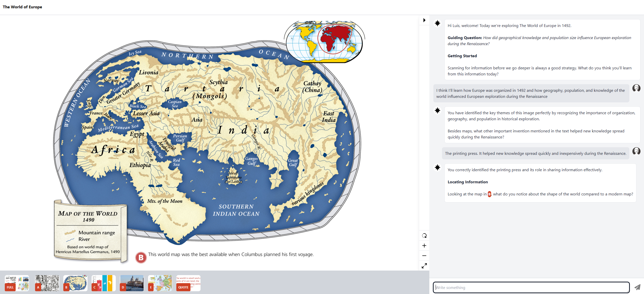644x294 pixels.
Task: Click the Black Sea label
Action: (x=138, y=106)
